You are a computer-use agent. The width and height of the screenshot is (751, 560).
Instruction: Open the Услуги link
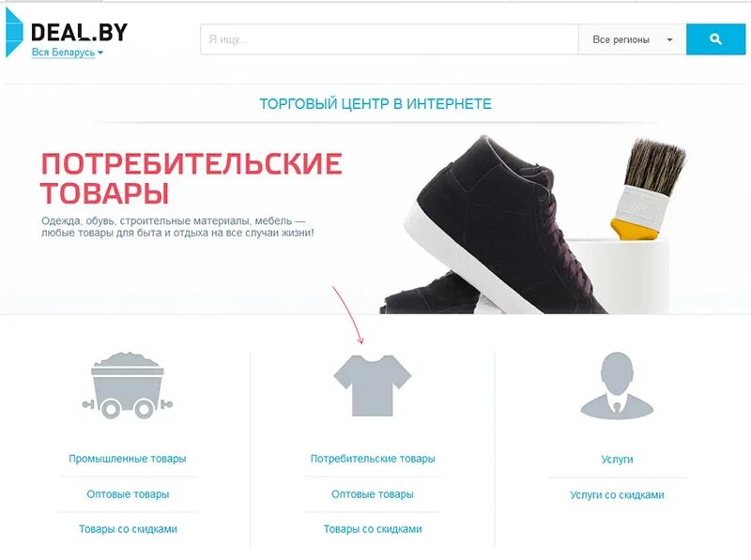click(617, 460)
